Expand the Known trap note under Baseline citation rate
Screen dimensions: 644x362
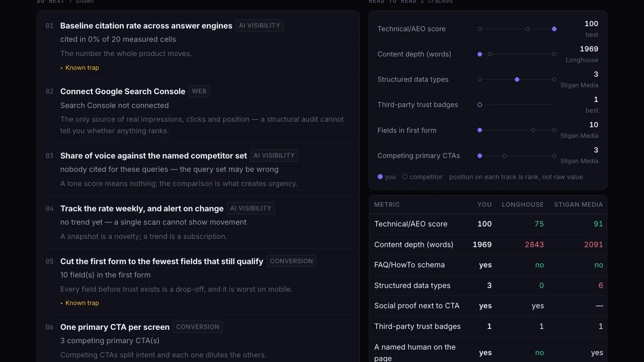(x=80, y=68)
